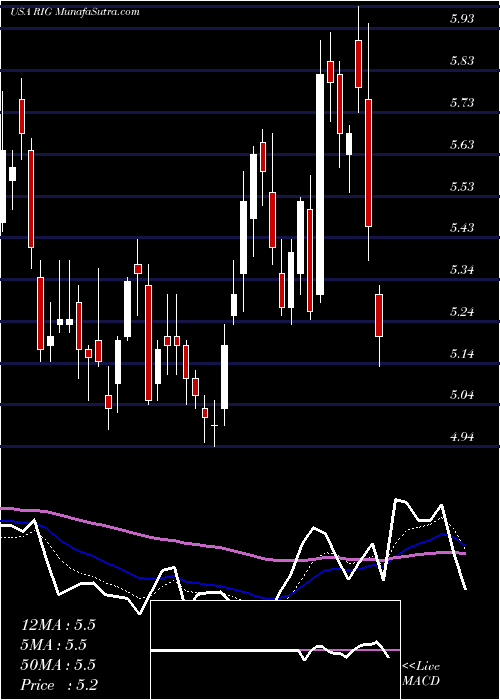The image size is (500, 700).
Task: Click the 5.43 price axis label
Action: 461,228
